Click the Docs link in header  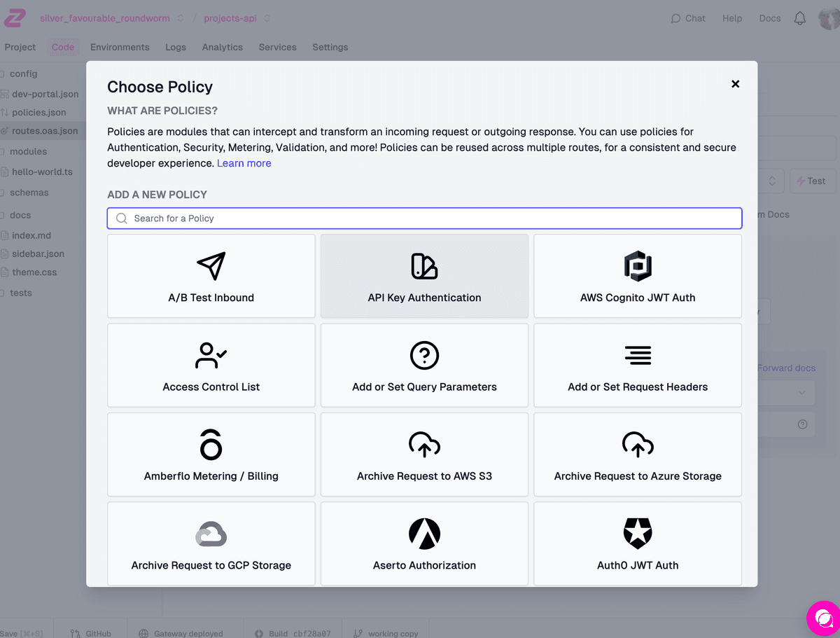click(x=769, y=18)
